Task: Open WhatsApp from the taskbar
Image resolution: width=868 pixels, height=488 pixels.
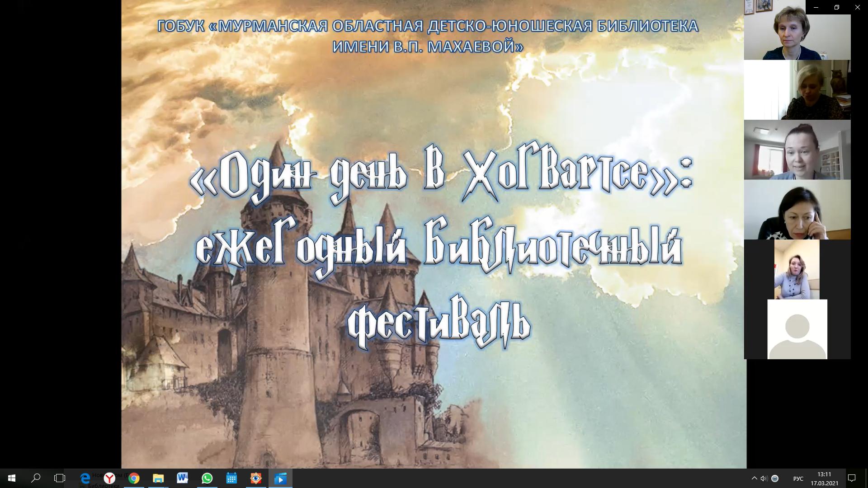Action: (207, 478)
